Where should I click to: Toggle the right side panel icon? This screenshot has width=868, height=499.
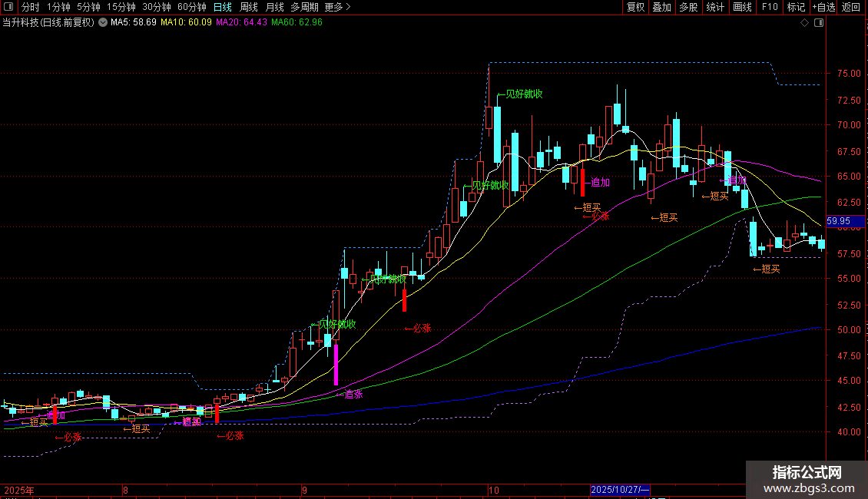pyautogui.click(x=819, y=23)
